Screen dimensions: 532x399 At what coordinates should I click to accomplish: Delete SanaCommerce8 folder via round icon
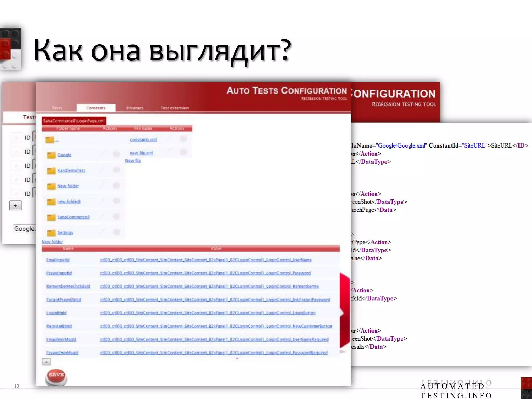[x=116, y=216]
